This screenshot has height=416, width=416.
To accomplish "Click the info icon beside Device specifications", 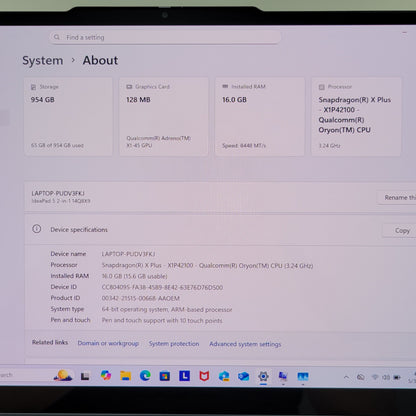I will tap(37, 229).
